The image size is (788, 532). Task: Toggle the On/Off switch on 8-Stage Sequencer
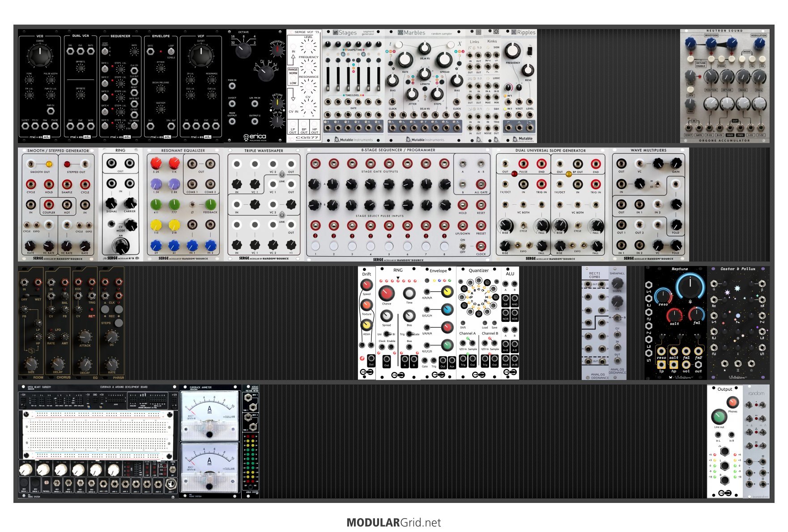(x=463, y=245)
